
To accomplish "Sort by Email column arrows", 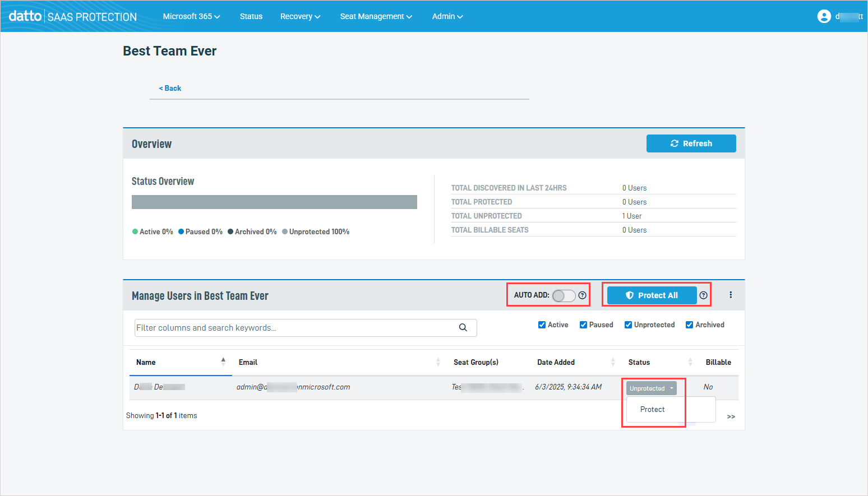I will 438,362.
